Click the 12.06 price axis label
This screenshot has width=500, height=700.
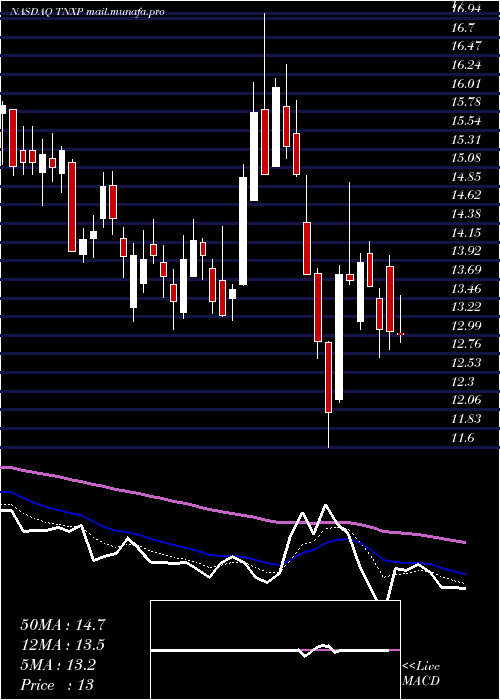tap(467, 400)
